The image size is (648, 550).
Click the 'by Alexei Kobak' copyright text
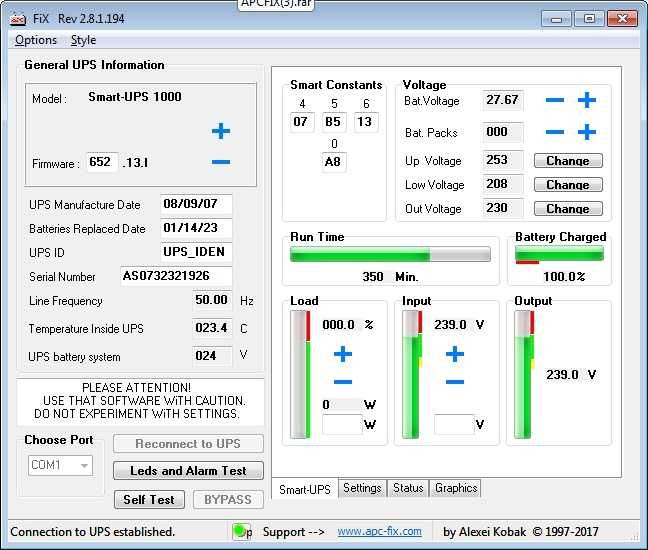[521, 531]
